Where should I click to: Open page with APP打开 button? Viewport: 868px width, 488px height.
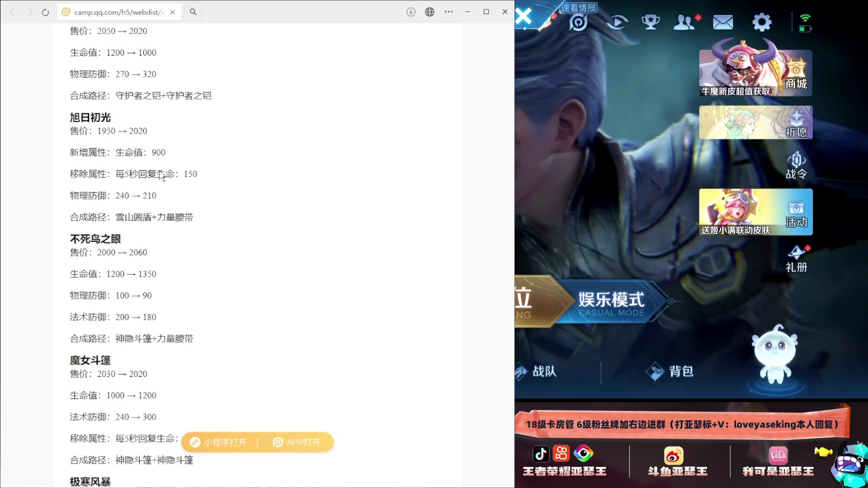(297, 442)
